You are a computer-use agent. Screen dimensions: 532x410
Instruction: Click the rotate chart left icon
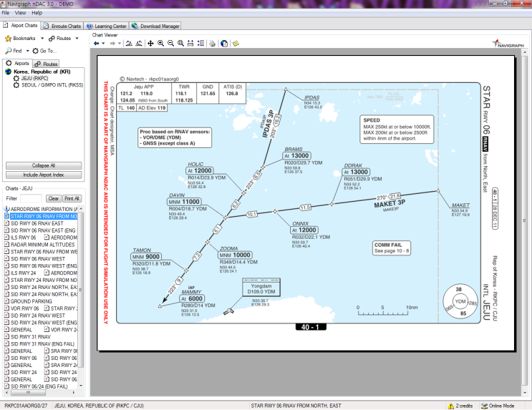[x=129, y=44]
